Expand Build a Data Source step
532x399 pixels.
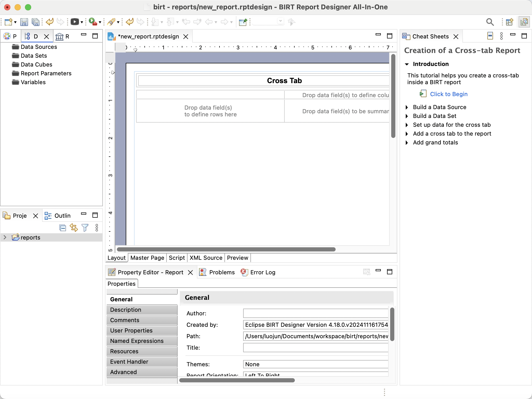click(407, 107)
